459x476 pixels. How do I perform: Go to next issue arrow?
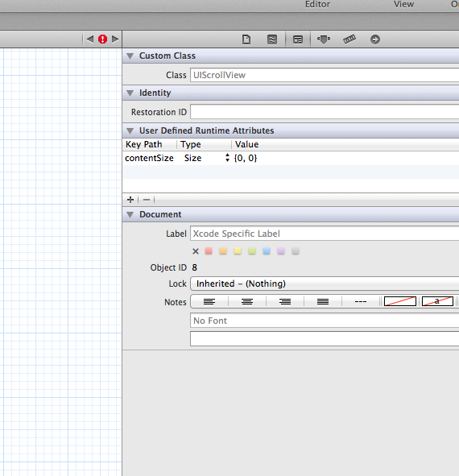pos(115,39)
